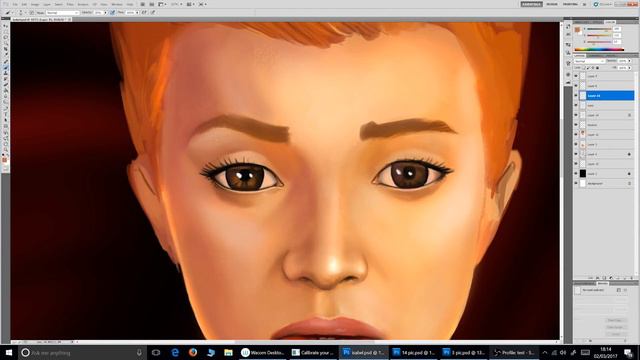
Task: Open the Flow slider arrow
Action: [x=137, y=13]
